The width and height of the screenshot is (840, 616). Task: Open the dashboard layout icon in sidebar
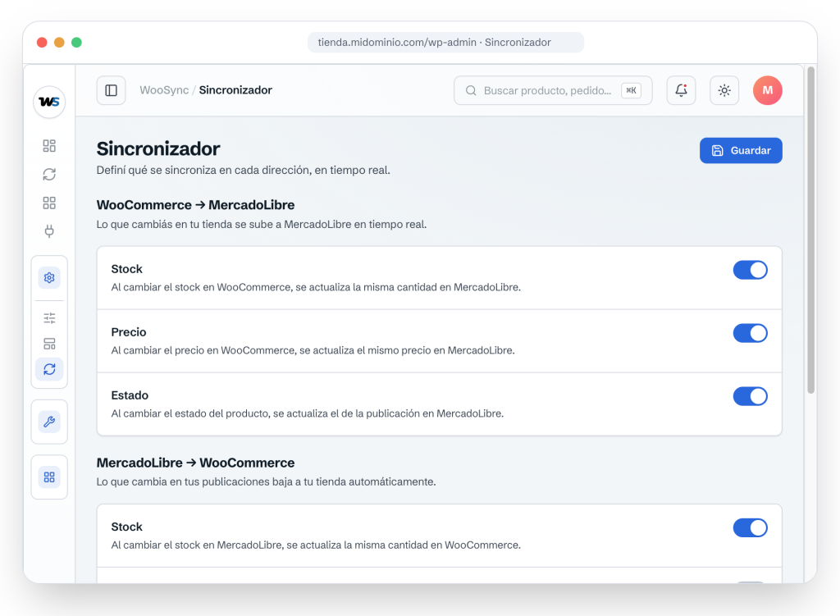(49, 146)
